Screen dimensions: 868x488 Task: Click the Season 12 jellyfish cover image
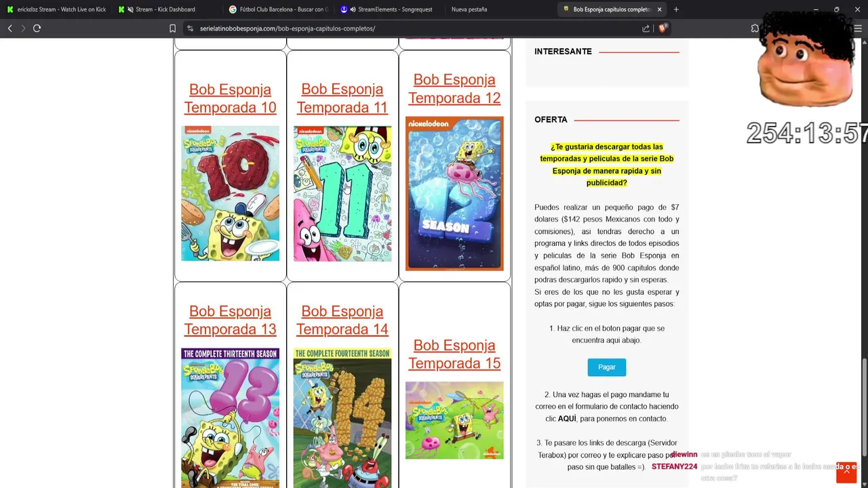[x=454, y=193]
